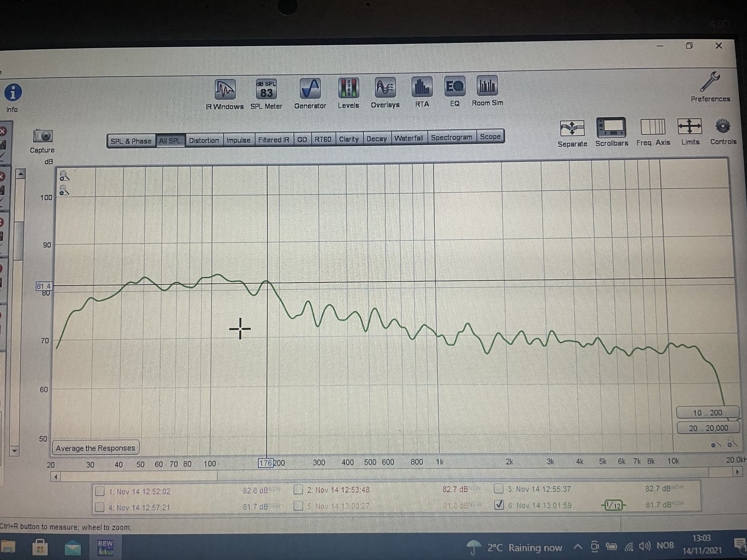Enable trace 2: Nov 14 12:53:48
This screenshot has width=747, height=560.
click(298, 489)
